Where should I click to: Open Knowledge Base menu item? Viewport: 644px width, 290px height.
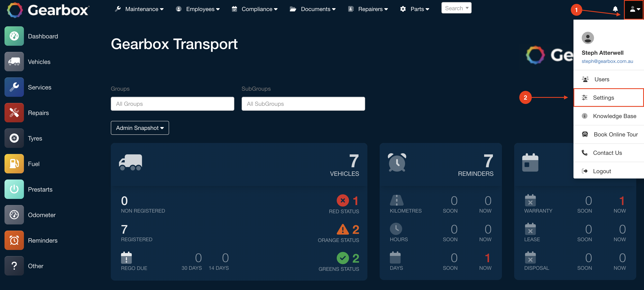point(608,116)
